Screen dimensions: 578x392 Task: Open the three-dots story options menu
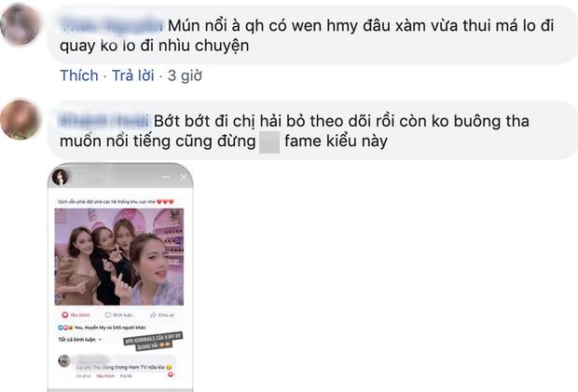(166, 178)
